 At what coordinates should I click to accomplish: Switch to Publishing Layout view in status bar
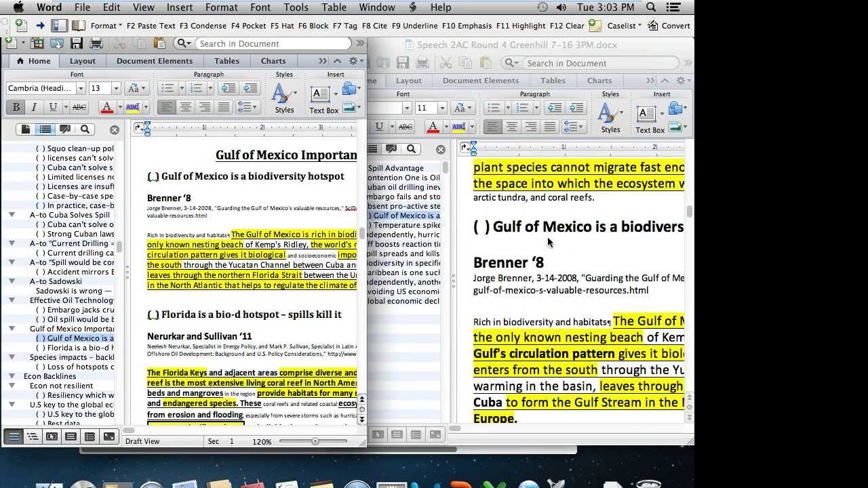click(x=52, y=437)
